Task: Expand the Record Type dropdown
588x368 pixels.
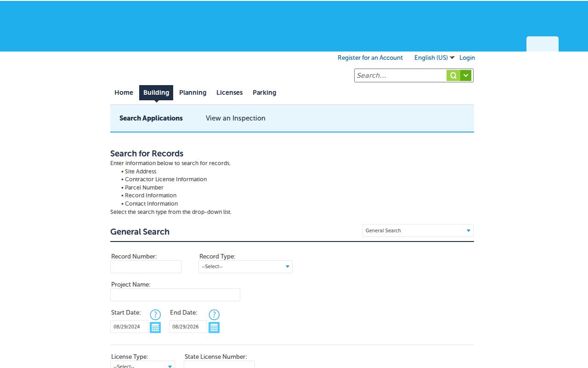Action: [245, 267]
